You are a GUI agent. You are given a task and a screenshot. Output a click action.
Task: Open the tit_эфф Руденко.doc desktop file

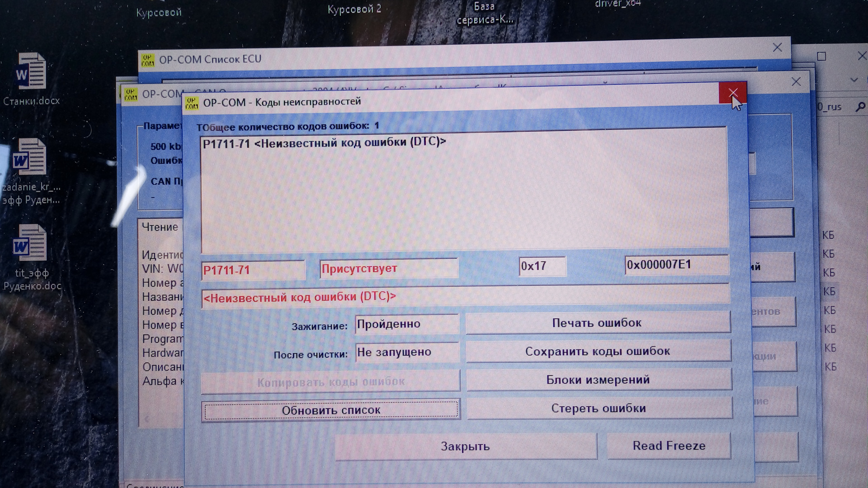(31, 258)
